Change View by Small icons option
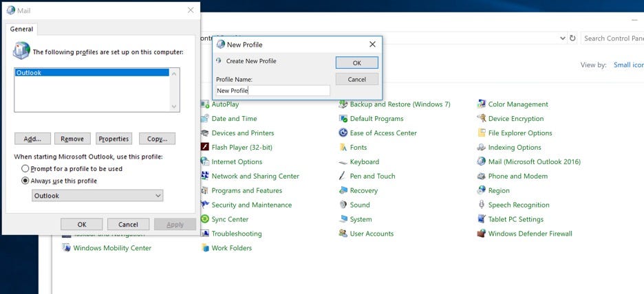The image size is (644, 294). tap(628, 65)
